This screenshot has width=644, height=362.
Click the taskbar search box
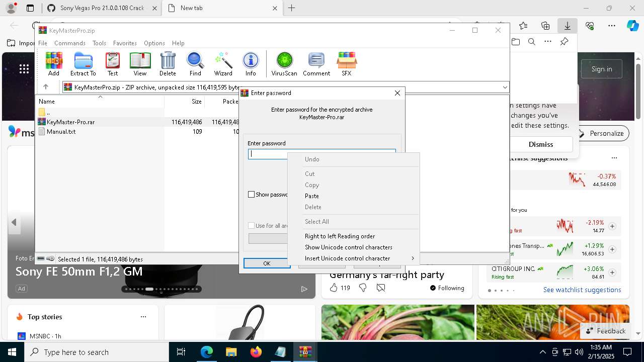point(96,352)
